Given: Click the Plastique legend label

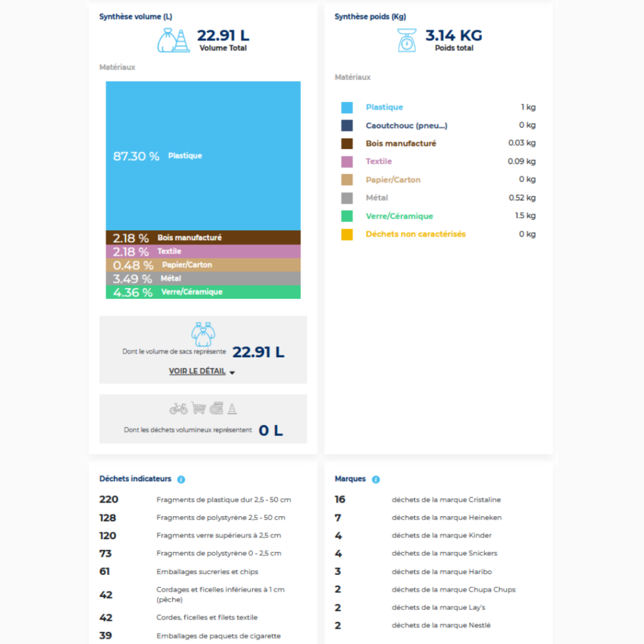Looking at the screenshot, I should [384, 107].
